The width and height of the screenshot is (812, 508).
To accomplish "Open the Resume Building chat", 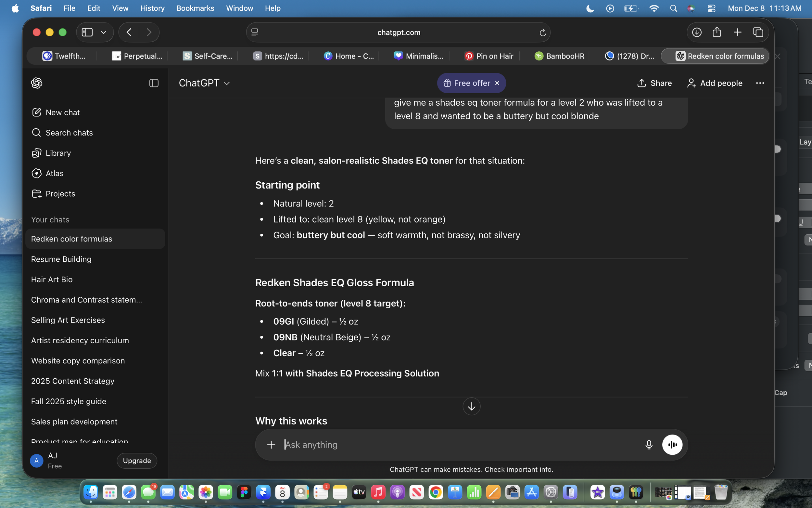I will pos(95,259).
